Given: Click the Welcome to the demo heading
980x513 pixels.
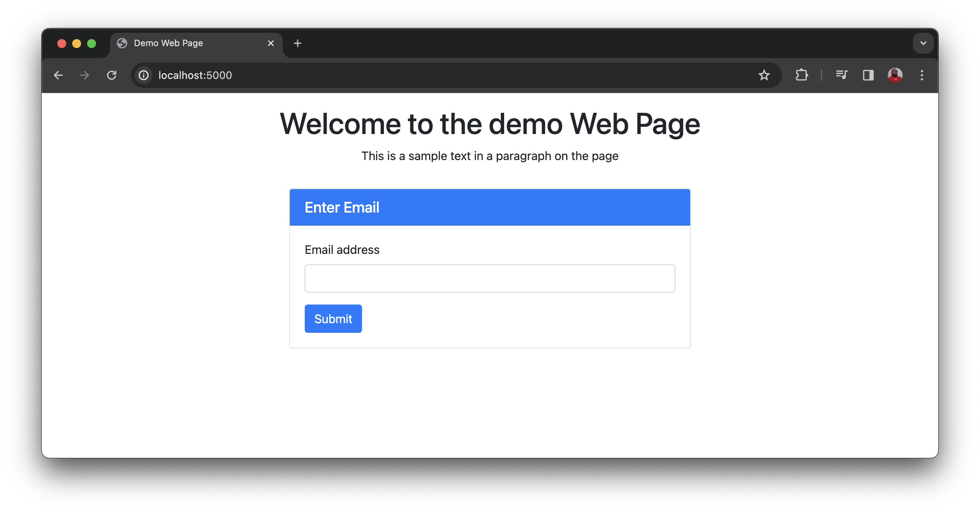Looking at the screenshot, I should click(x=490, y=124).
